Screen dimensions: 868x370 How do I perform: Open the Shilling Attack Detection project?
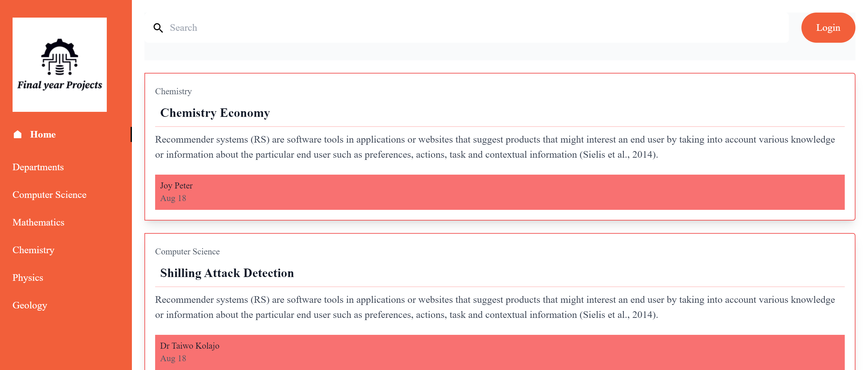point(227,273)
